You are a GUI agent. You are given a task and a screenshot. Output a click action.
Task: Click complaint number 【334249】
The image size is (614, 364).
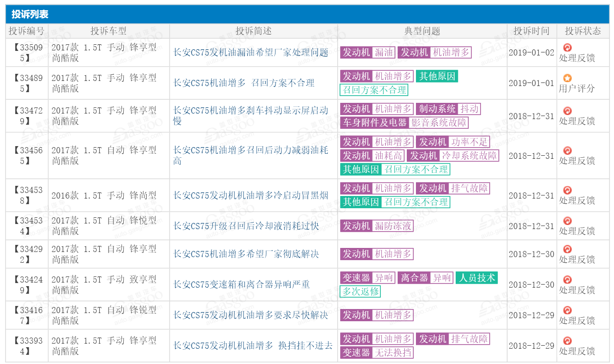pyautogui.click(x=26, y=285)
